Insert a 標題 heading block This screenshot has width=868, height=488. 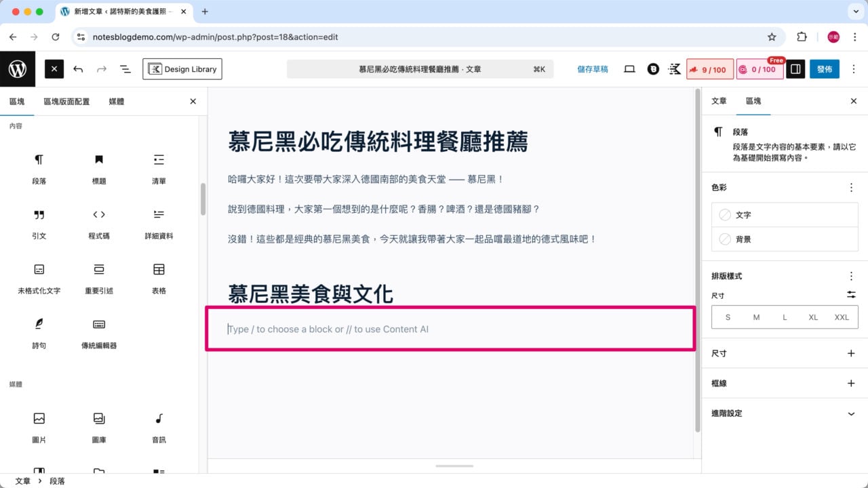click(x=98, y=168)
